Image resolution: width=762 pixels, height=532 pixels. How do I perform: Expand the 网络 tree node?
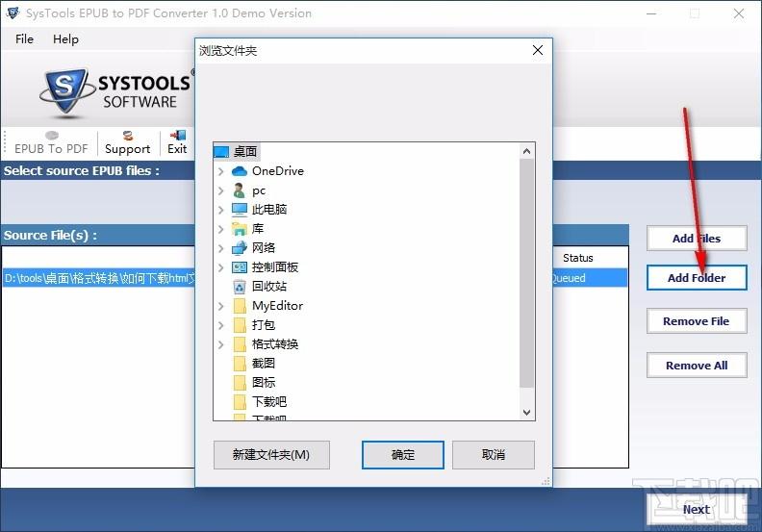click(x=221, y=248)
